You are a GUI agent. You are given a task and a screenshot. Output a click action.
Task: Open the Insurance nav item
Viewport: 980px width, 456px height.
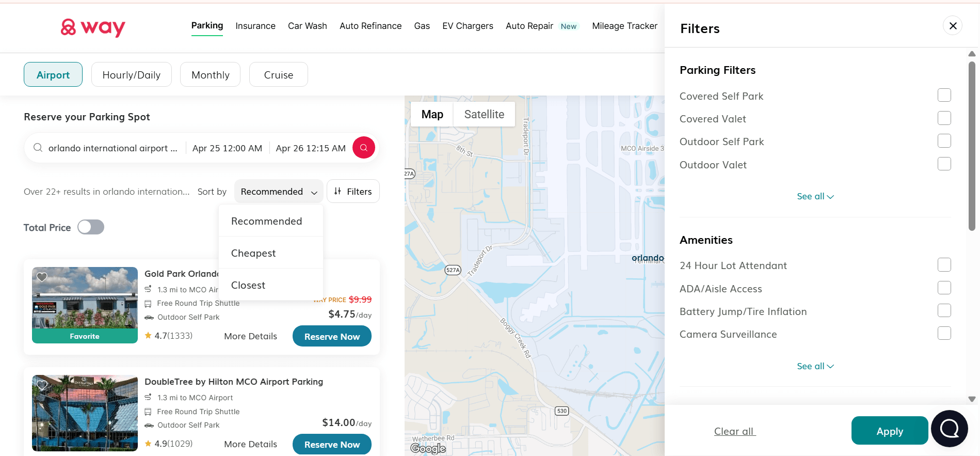point(255,26)
